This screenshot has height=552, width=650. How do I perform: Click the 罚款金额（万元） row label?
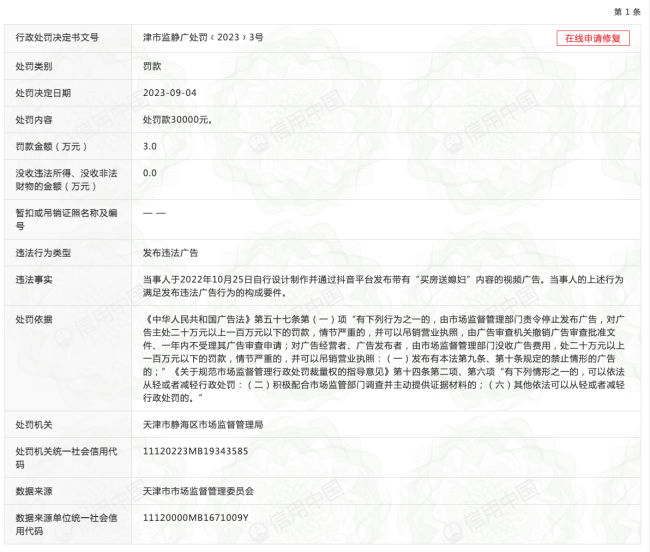point(50,146)
